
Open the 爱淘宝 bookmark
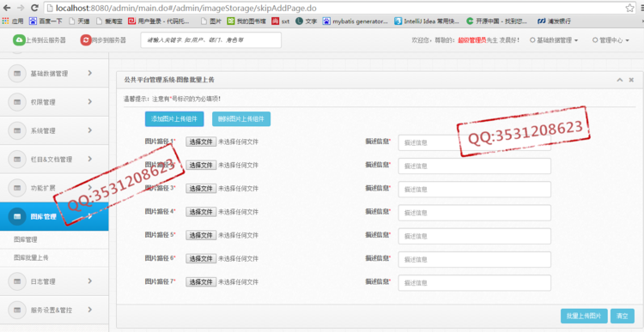[x=110, y=21]
